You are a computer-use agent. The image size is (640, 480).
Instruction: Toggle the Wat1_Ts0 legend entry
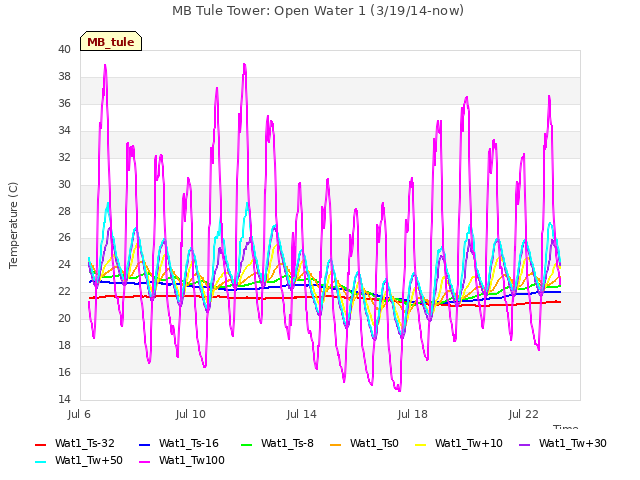pyautogui.click(x=364, y=443)
